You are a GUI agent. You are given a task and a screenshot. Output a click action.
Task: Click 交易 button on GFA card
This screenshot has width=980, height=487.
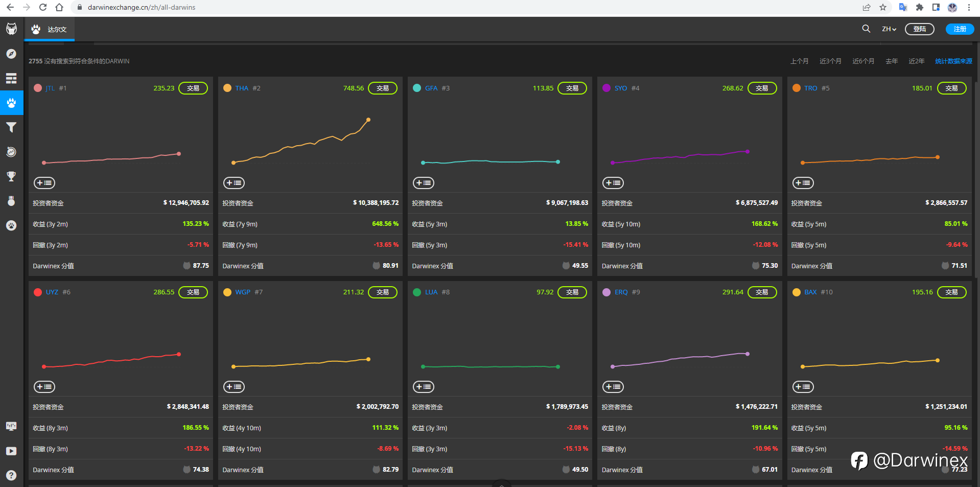coord(572,88)
